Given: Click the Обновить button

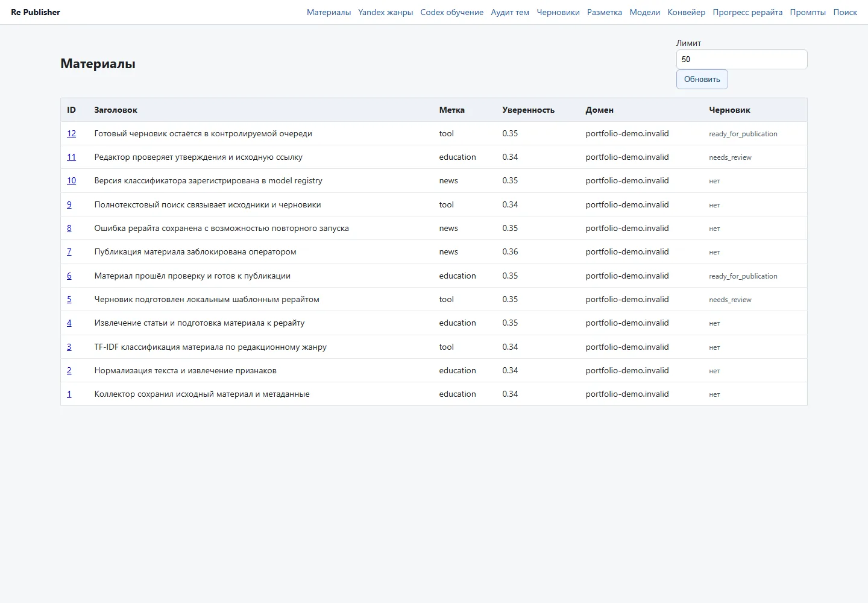Looking at the screenshot, I should pyautogui.click(x=702, y=79).
